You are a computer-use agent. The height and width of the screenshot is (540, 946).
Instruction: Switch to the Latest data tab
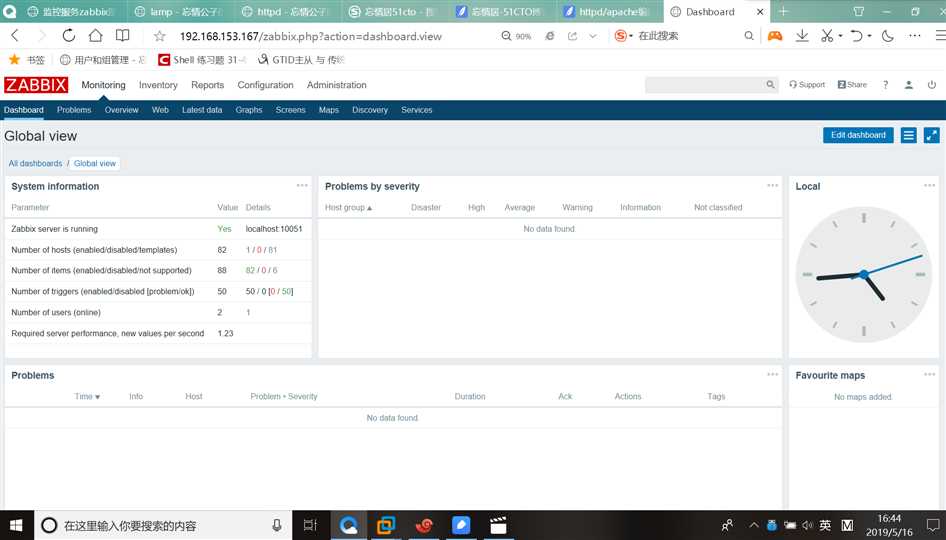pyautogui.click(x=202, y=110)
